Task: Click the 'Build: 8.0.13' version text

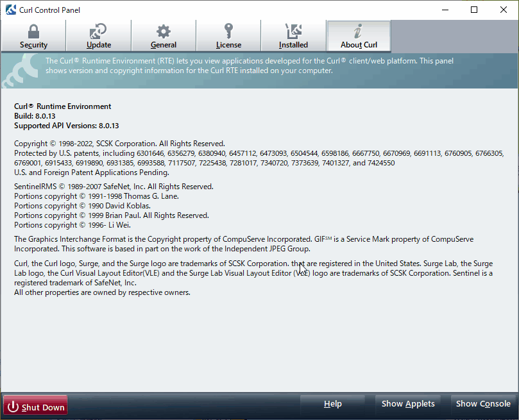Action: tap(35, 116)
